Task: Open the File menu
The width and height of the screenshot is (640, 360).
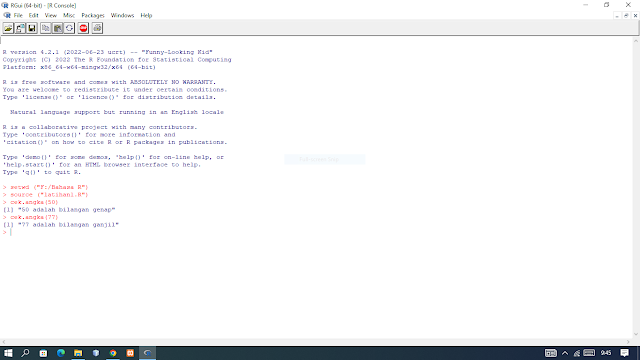Action: [18, 16]
